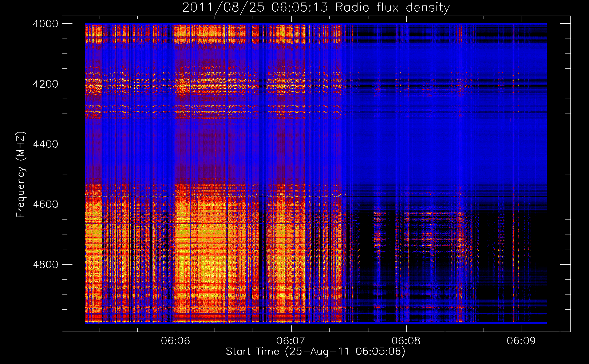Viewport: 589px width, 364px height.
Task: Select the 4200 frequency axis label
Action: [46, 84]
